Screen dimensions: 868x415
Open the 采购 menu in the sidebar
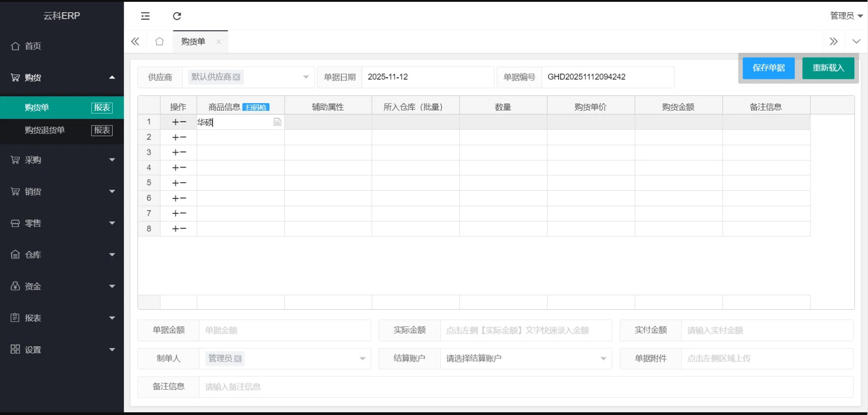click(x=32, y=159)
